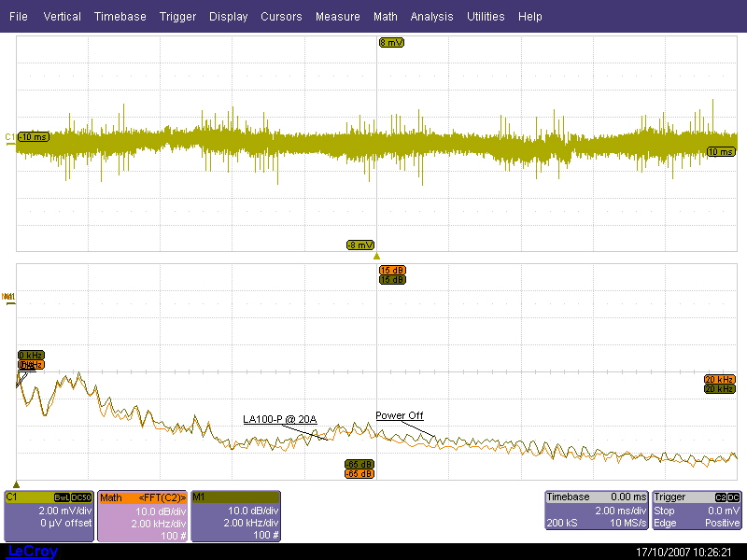The image size is (747, 560).
Task: Click the "0.00 ms" timebase delay value
Action: click(628, 497)
